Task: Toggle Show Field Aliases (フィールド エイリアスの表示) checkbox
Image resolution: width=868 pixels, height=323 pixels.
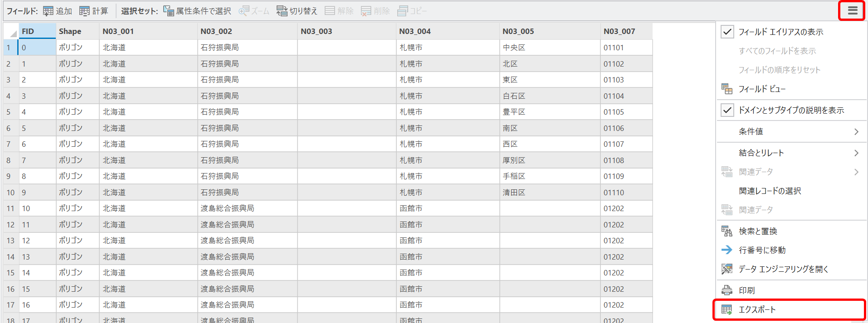Action: click(x=727, y=32)
